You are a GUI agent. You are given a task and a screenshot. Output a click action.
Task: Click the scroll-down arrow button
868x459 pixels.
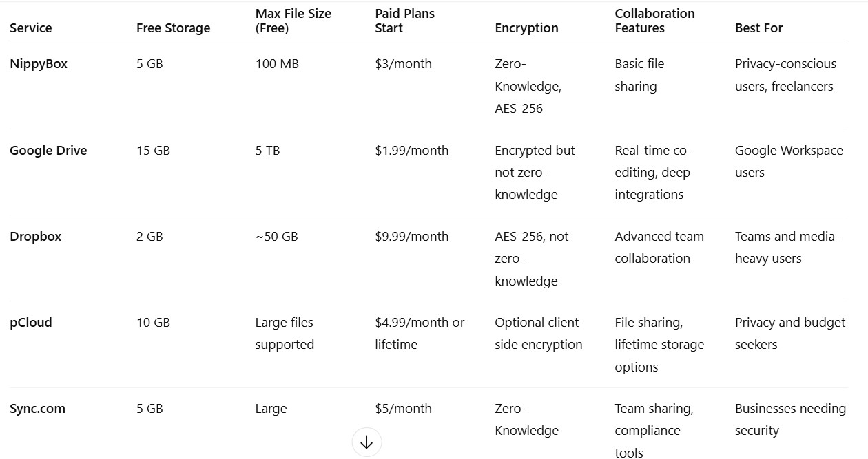[x=366, y=442]
